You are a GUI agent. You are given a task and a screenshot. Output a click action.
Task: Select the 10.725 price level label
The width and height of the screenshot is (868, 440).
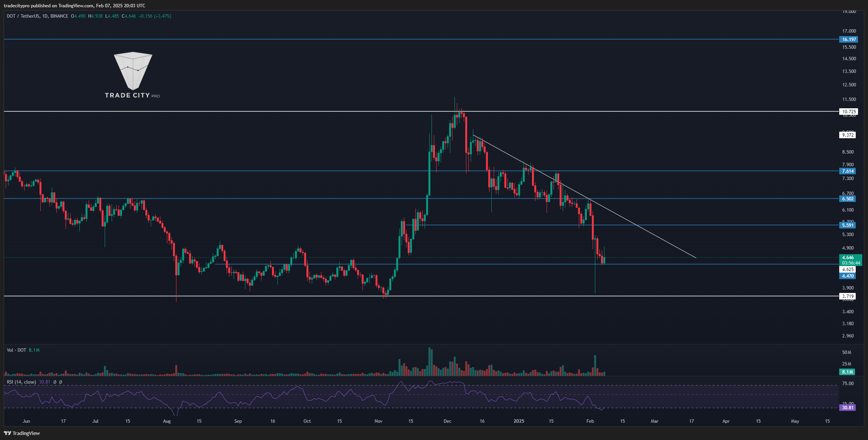point(848,112)
